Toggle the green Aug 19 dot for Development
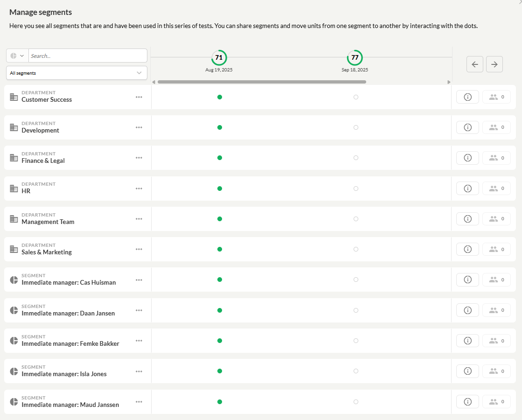 220,127
